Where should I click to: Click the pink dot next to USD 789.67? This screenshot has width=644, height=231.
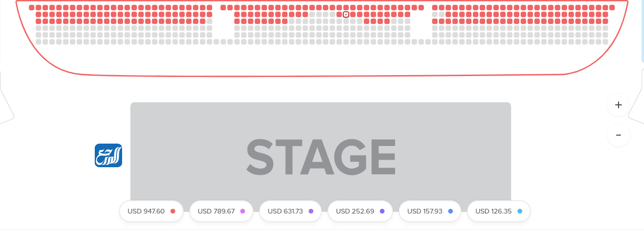(242, 211)
